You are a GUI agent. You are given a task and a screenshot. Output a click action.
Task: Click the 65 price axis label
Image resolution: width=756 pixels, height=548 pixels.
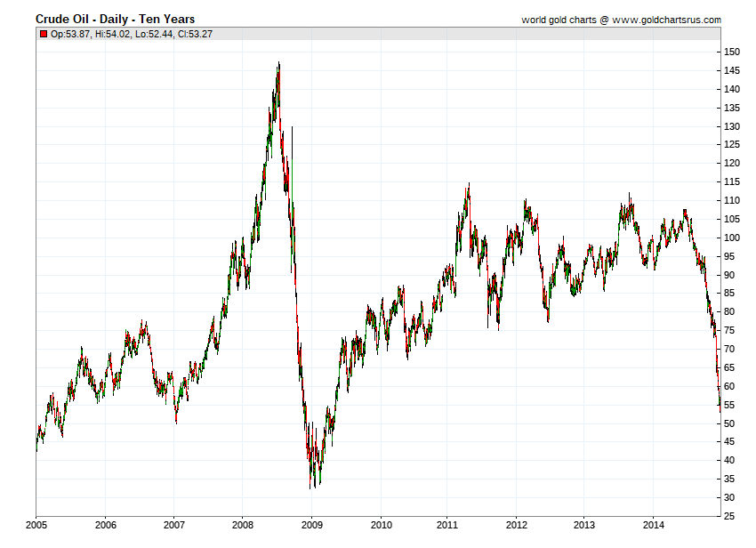point(729,367)
